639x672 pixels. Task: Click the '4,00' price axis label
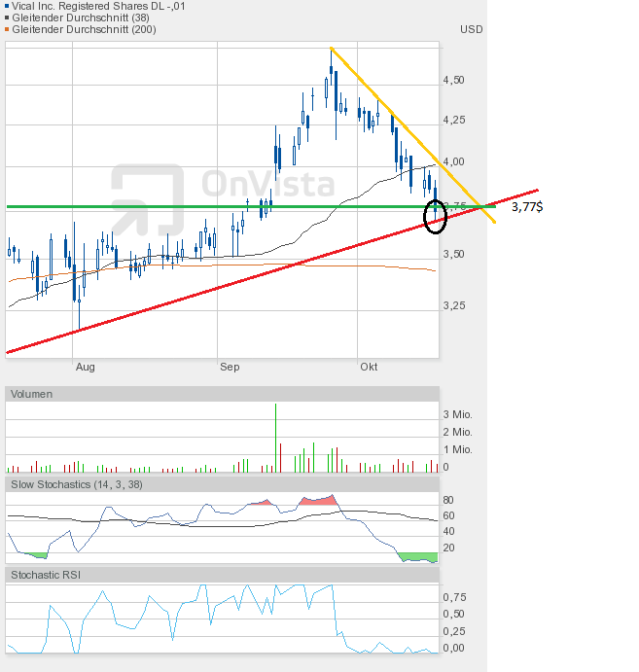[x=454, y=161]
